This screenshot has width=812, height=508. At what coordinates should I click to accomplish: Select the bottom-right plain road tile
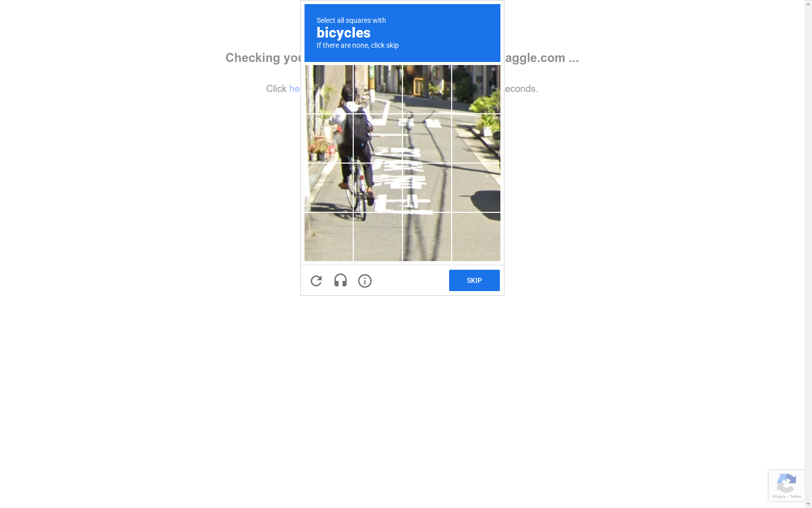coord(476,237)
